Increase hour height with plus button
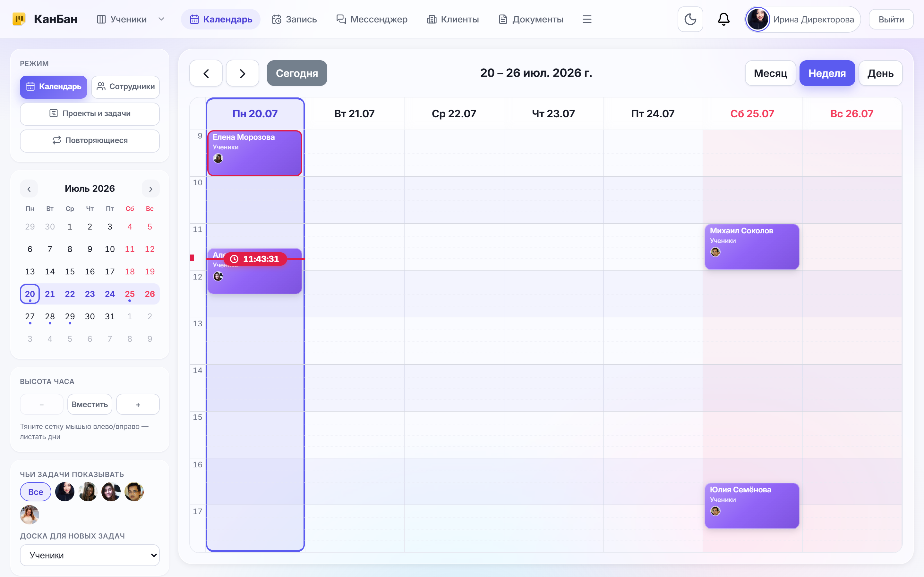Image resolution: width=924 pixels, height=577 pixels. [x=138, y=405]
